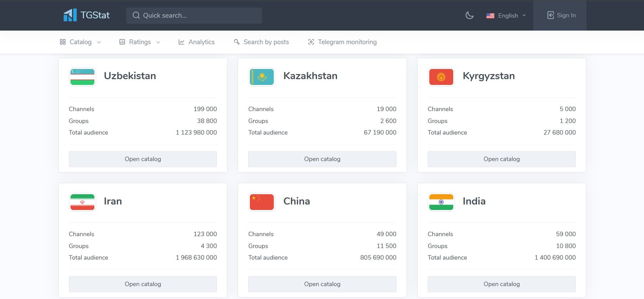Go to the Analytics page
Viewport: 644px width, 299px height.
click(x=197, y=42)
